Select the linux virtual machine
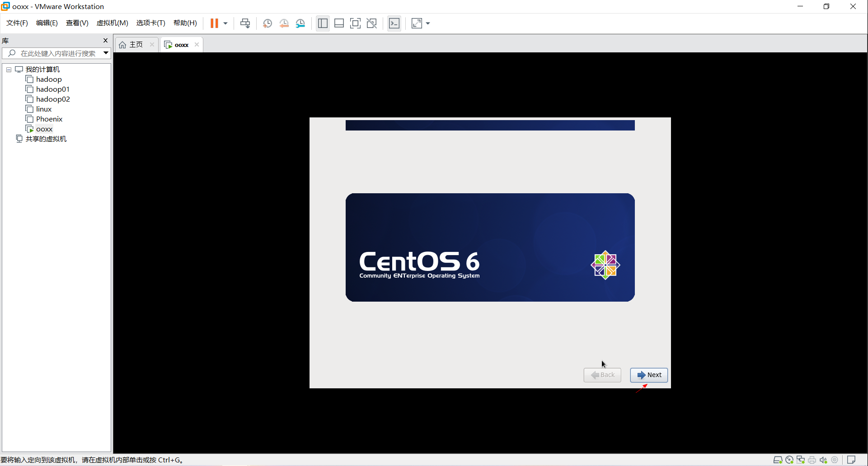 point(44,109)
